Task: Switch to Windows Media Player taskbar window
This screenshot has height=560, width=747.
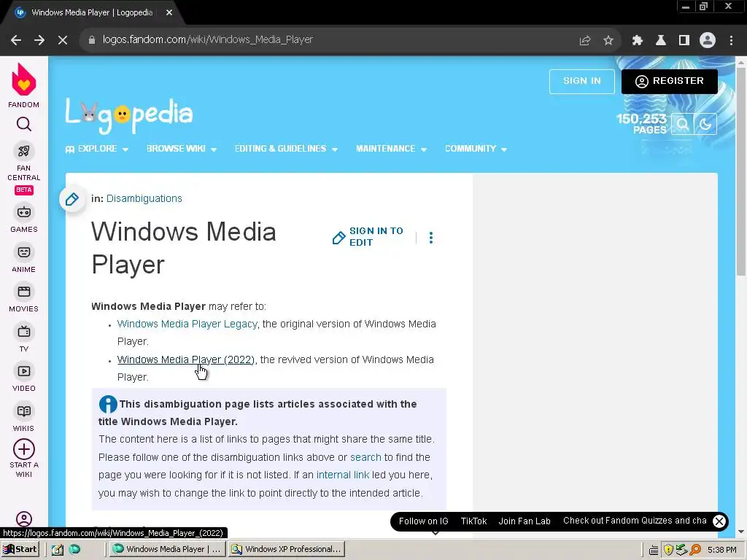Action: coord(167,550)
